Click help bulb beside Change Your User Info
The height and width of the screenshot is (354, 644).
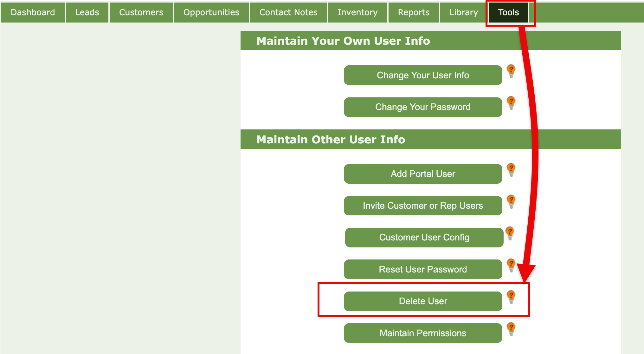pos(511,71)
